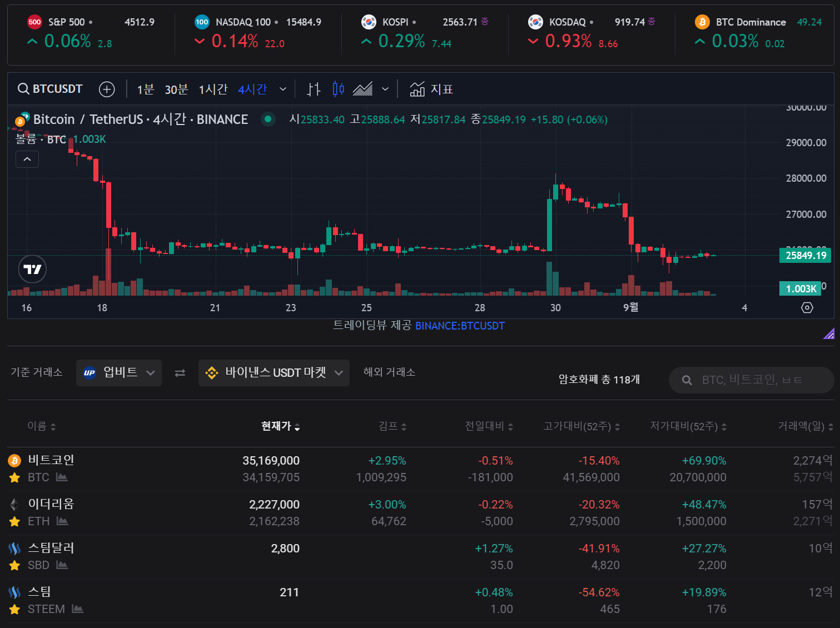The width and height of the screenshot is (840, 628).
Task: Sort by 거래액(일) column header
Action: click(806, 426)
